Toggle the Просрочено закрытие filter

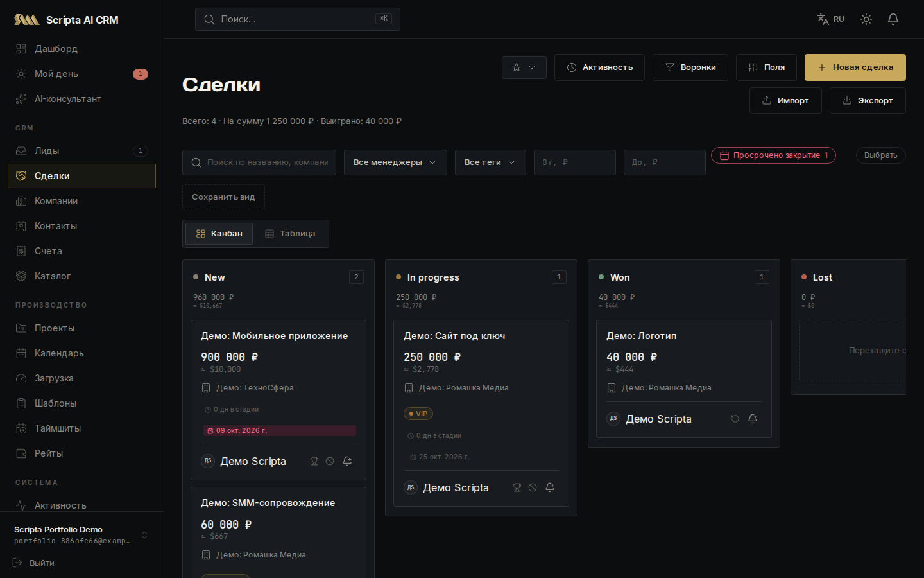click(773, 155)
